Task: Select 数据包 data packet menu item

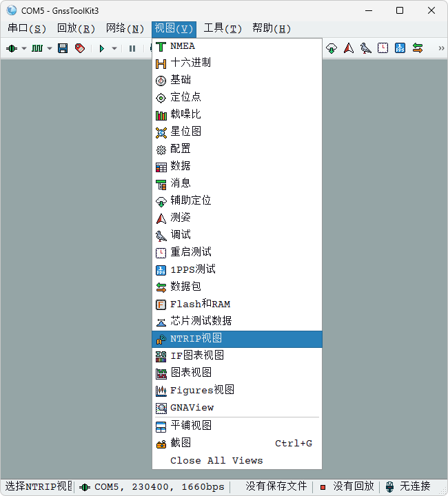Action: tap(237, 287)
